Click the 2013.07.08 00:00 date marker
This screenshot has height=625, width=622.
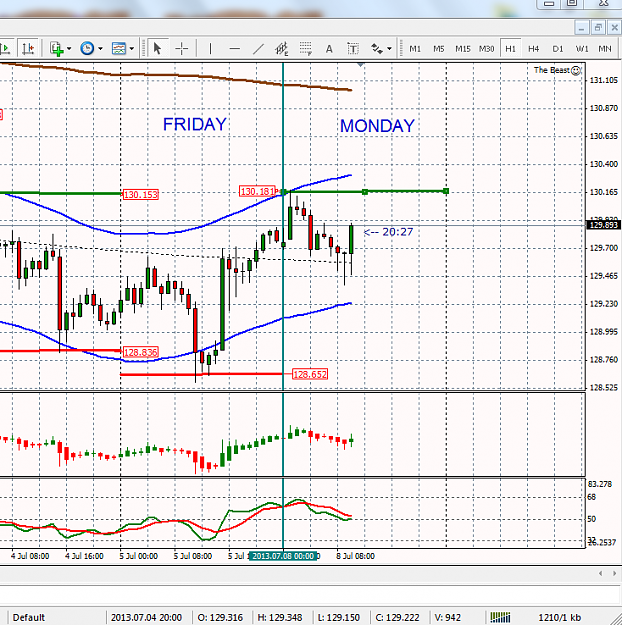pyautogui.click(x=283, y=556)
